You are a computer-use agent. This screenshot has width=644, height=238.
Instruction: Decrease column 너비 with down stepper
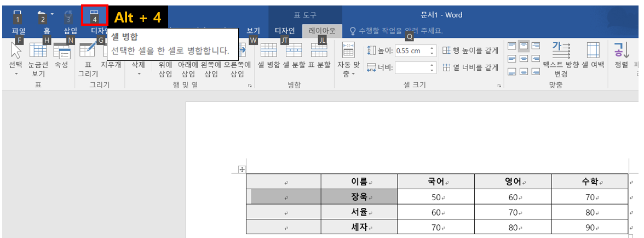pos(432,70)
